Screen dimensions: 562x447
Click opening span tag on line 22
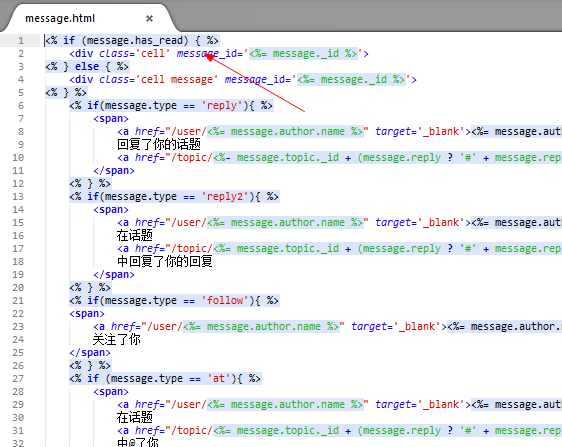87,314
